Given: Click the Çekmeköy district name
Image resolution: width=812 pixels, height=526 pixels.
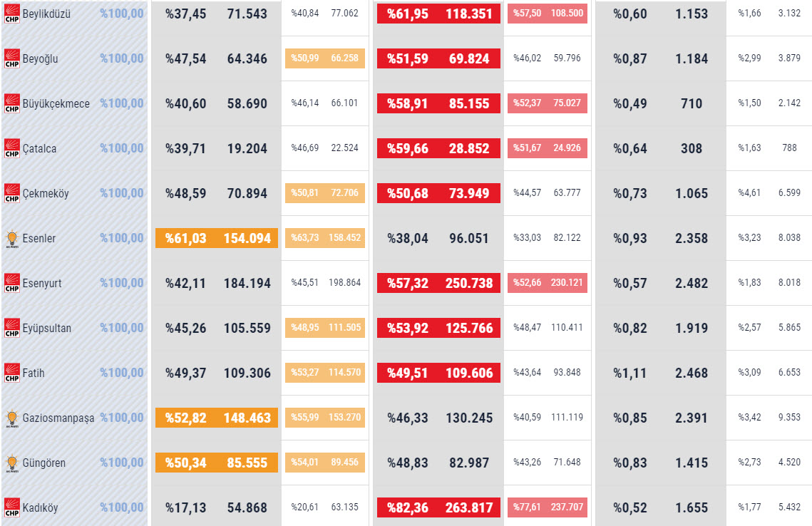Looking at the screenshot, I should point(46,194).
